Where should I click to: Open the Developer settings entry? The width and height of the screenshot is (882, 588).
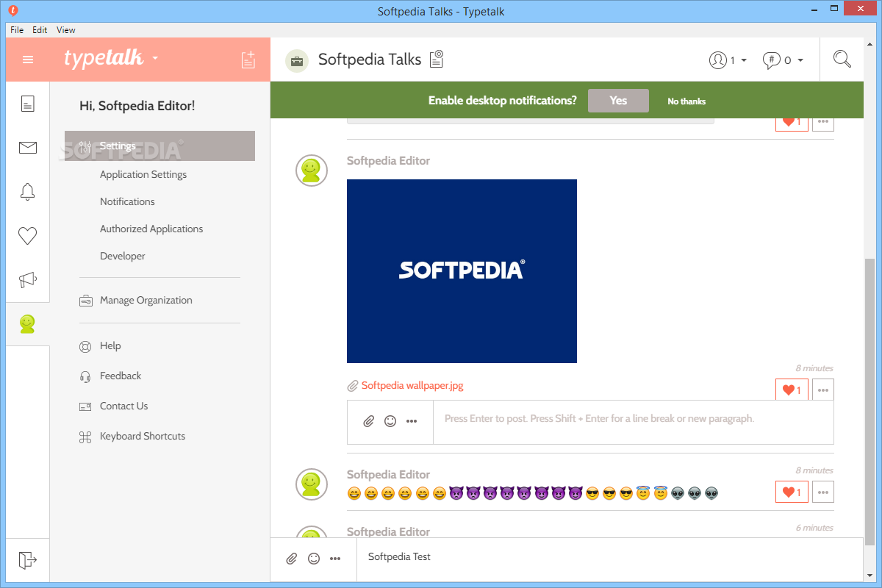coord(123,256)
